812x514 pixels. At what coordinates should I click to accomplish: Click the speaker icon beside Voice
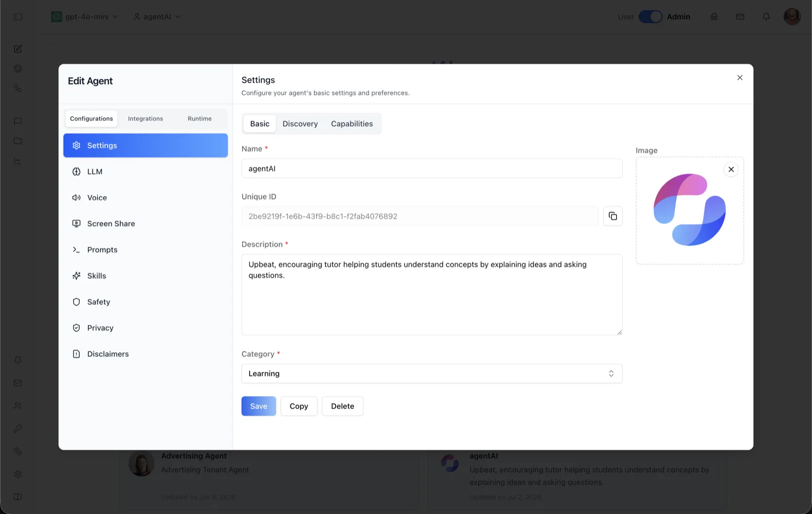click(x=77, y=198)
